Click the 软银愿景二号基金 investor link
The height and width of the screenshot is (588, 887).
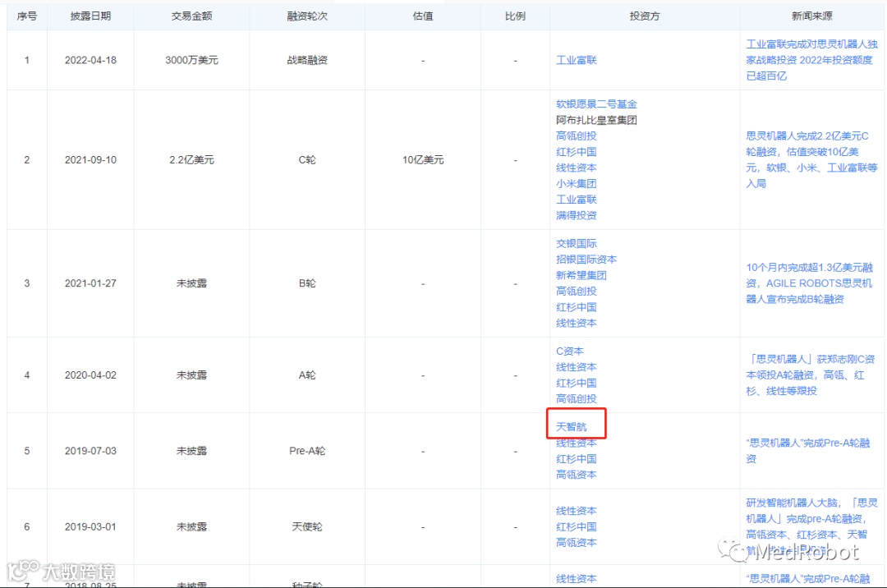click(596, 104)
